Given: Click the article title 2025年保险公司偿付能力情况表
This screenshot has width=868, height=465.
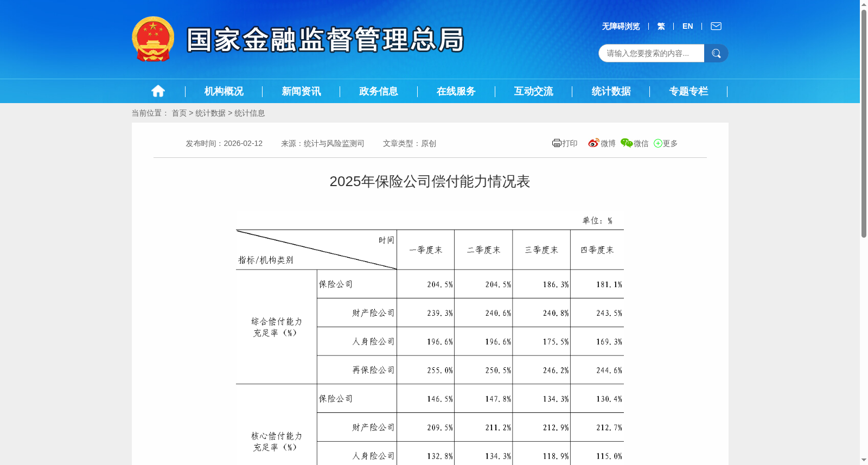Looking at the screenshot, I should point(430,181).
